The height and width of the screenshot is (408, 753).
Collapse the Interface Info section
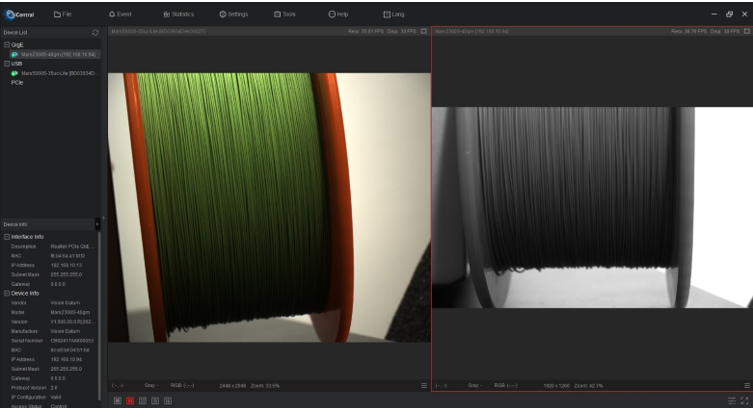[6, 236]
